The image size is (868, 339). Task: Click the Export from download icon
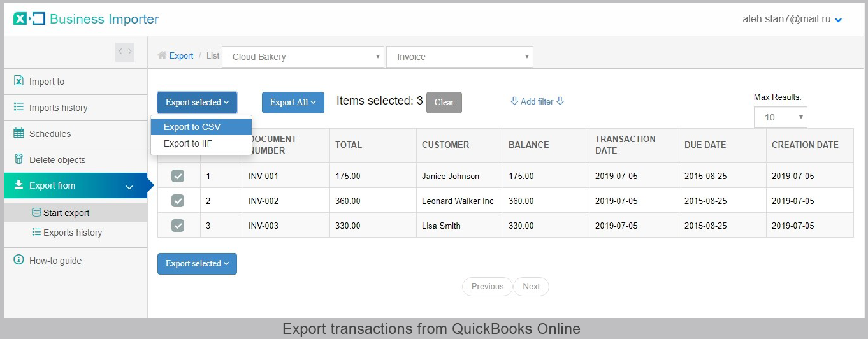(18, 185)
